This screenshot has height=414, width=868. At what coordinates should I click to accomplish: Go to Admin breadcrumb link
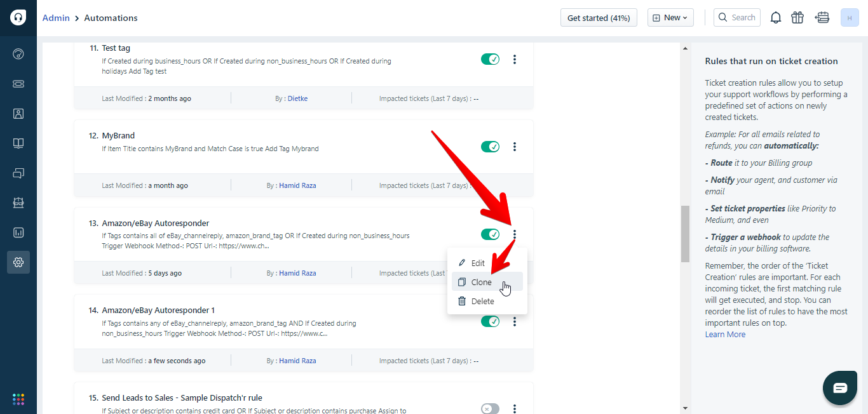click(x=56, y=18)
